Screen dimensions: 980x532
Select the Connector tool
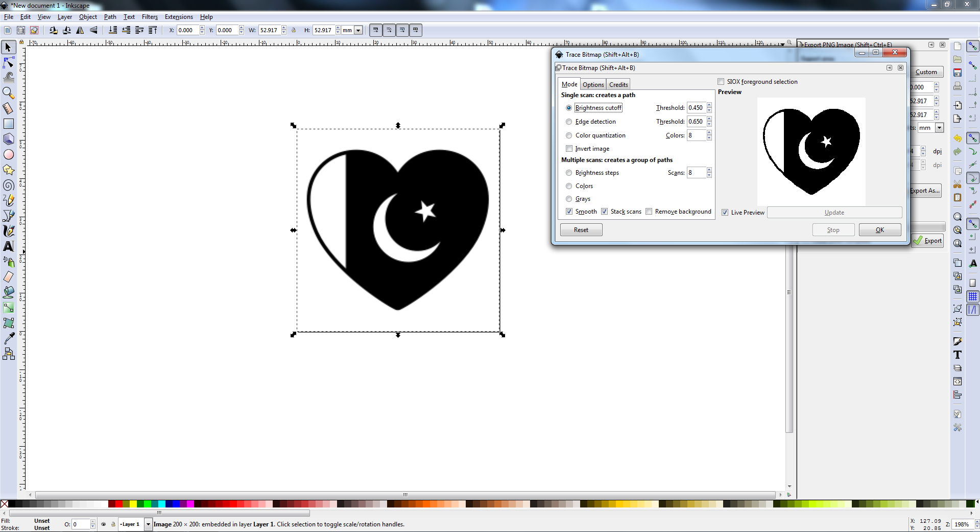tap(9, 354)
